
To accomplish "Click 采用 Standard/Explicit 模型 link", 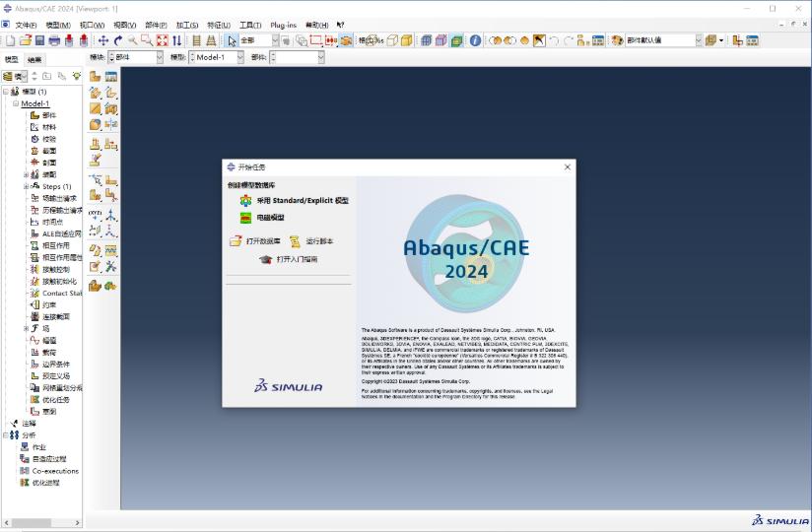I will pos(303,200).
